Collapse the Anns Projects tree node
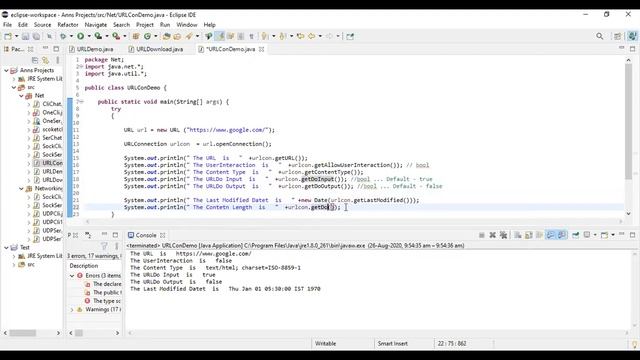640x360 pixels. click(6, 70)
